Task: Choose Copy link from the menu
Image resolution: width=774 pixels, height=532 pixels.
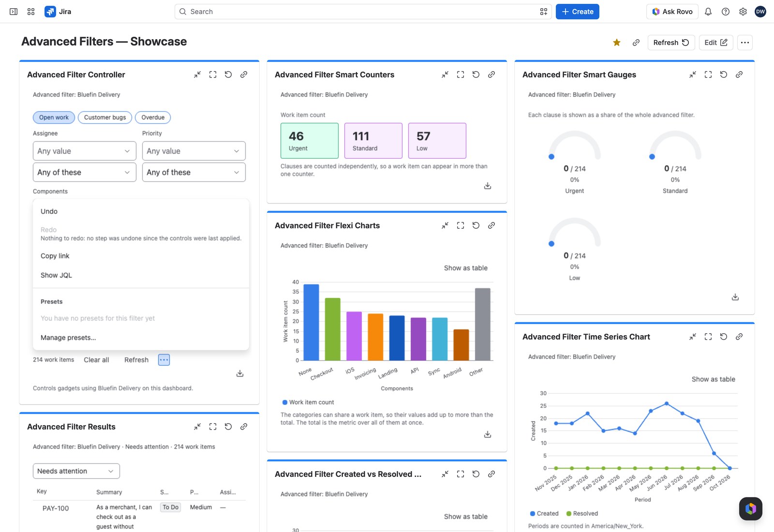Action: pos(141,256)
